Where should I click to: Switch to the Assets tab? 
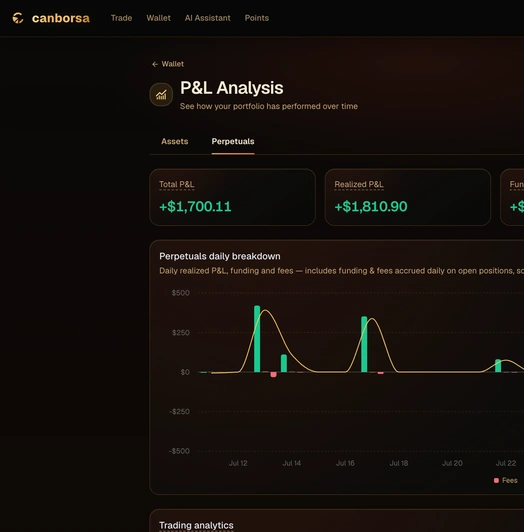coord(174,141)
